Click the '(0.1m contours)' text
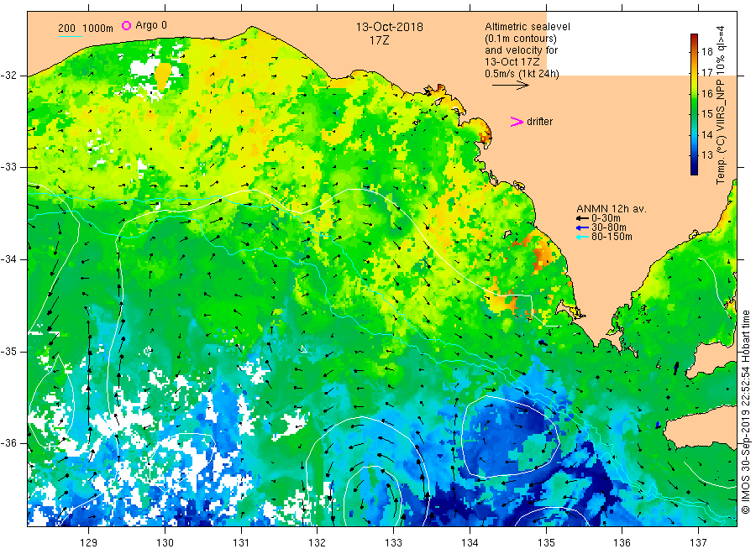The width and height of the screenshot is (756, 554). coord(521,39)
